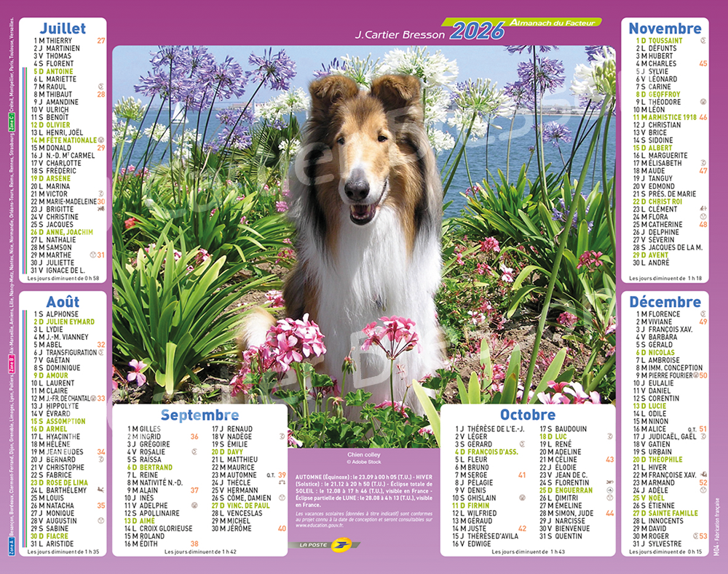Click week number 45 in Novembre
728x574 pixels.
point(703,64)
